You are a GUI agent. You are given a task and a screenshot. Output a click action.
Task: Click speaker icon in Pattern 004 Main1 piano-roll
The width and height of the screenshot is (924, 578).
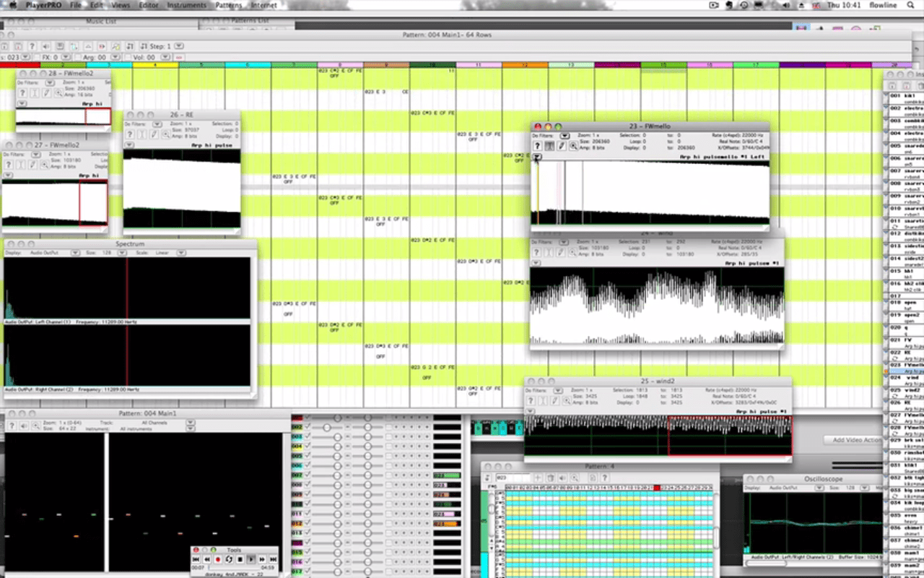point(23,426)
